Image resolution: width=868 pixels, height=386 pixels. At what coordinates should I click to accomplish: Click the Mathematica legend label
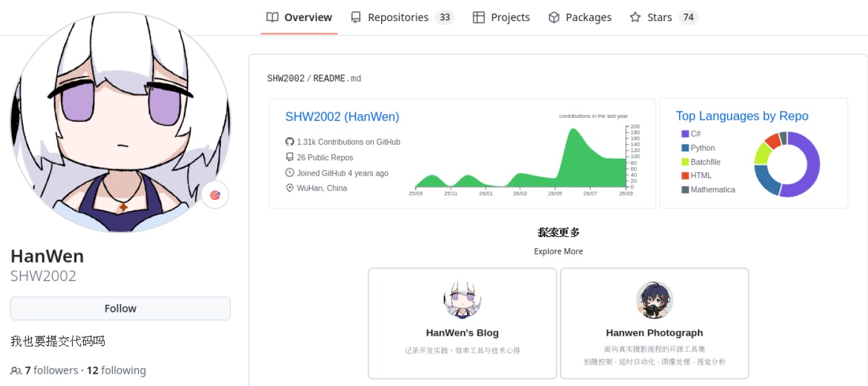click(713, 190)
